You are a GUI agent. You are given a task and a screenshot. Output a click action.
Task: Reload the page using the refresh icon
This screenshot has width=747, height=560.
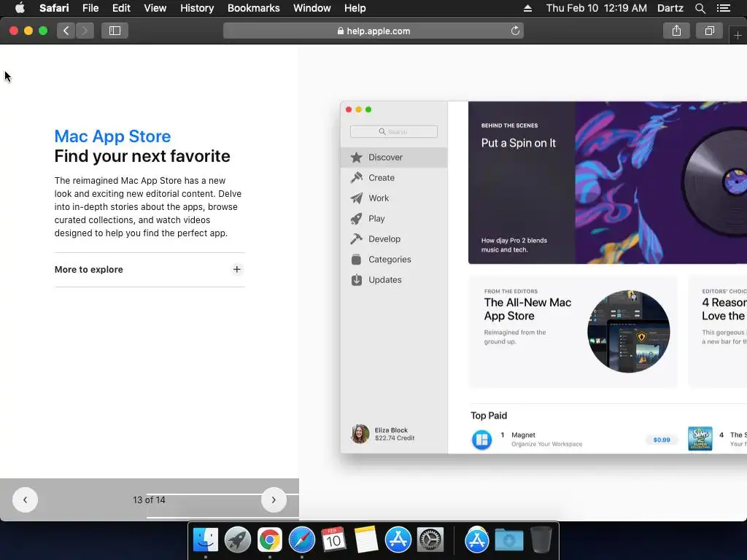point(515,31)
